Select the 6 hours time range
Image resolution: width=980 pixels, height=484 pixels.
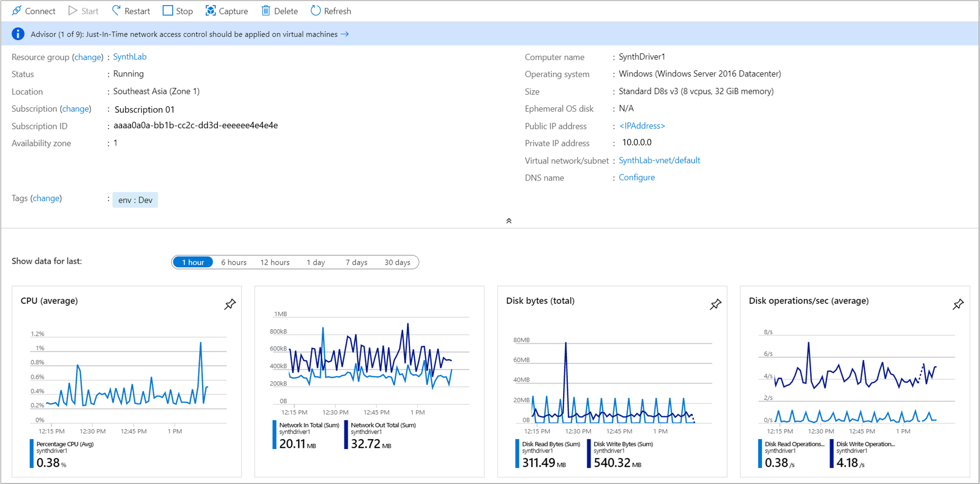234,262
